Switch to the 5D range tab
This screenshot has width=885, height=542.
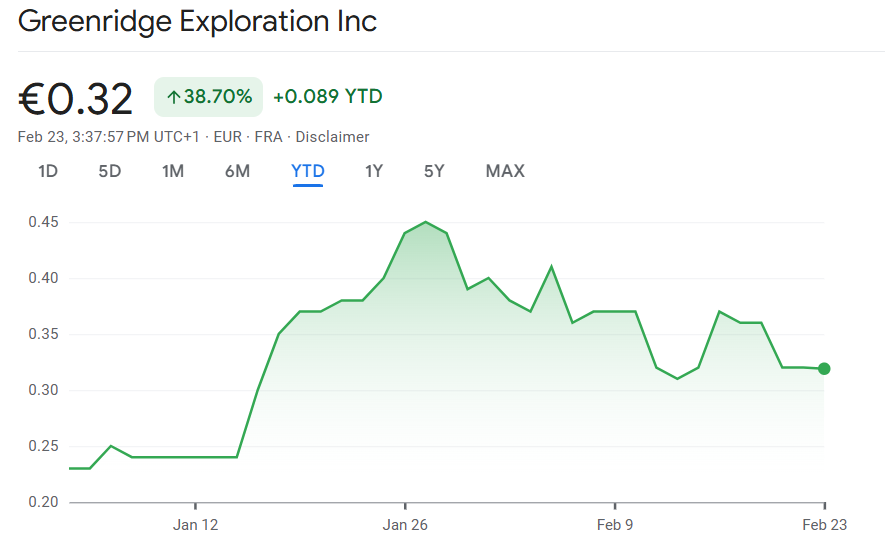coord(110,171)
